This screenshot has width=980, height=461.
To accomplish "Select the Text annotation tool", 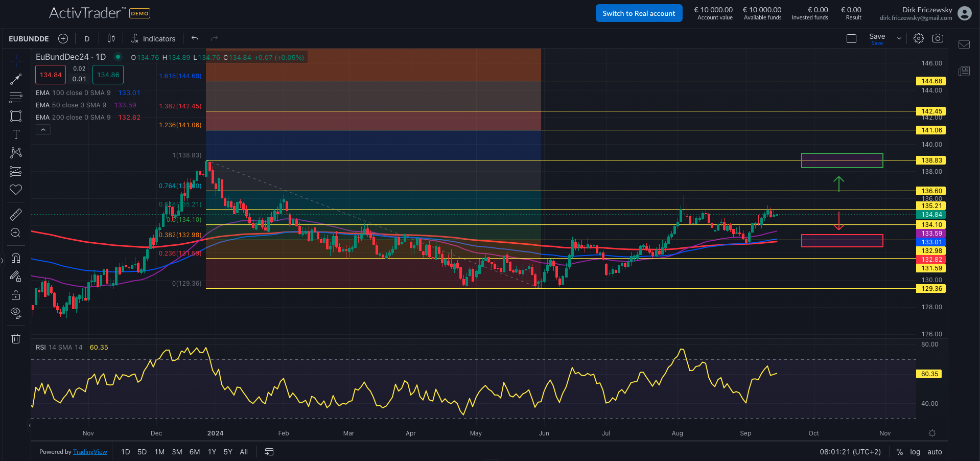I will pyautogui.click(x=16, y=134).
